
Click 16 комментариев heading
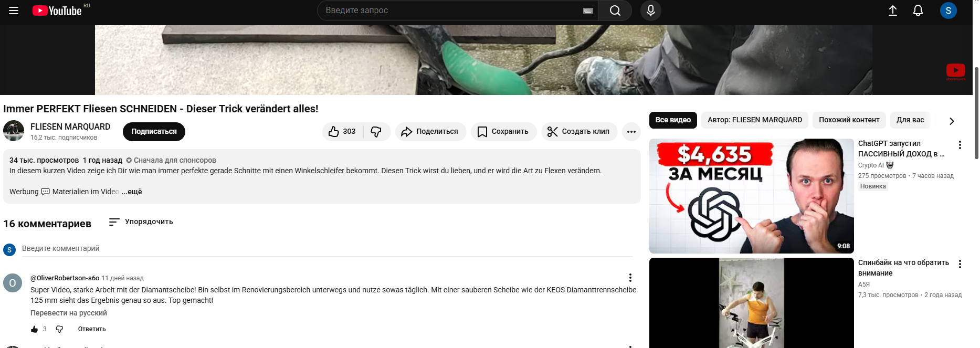[x=47, y=224]
